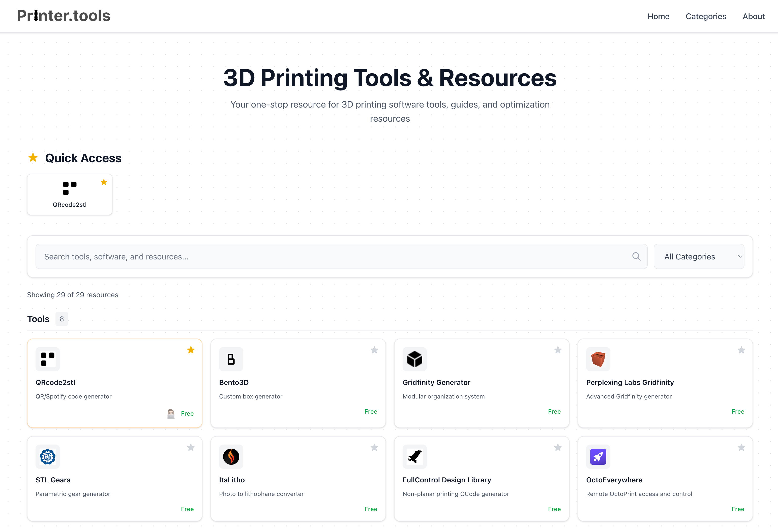Go to Home in navigation
The image size is (778, 532).
pos(658,16)
